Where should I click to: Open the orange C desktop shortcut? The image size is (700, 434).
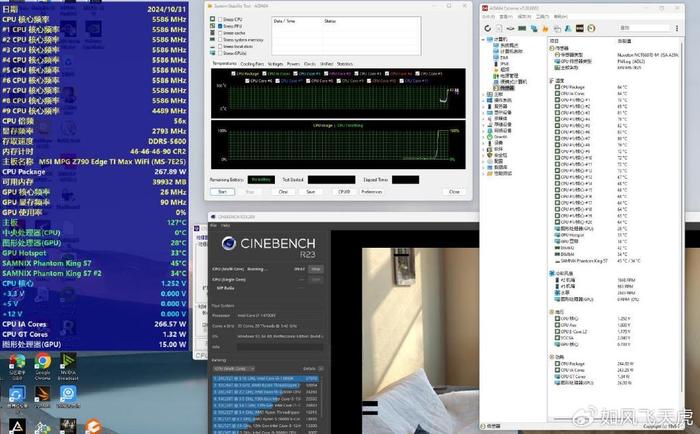pyautogui.click(x=93, y=426)
